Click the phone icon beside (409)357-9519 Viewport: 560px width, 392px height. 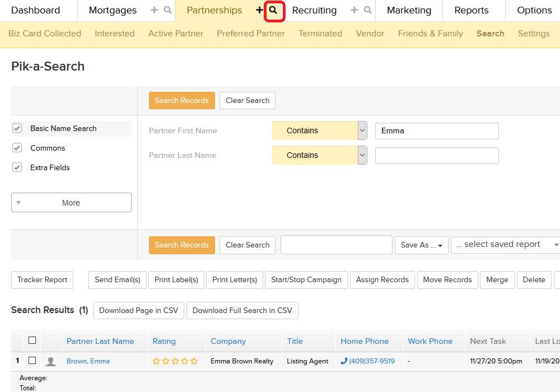coord(344,361)
